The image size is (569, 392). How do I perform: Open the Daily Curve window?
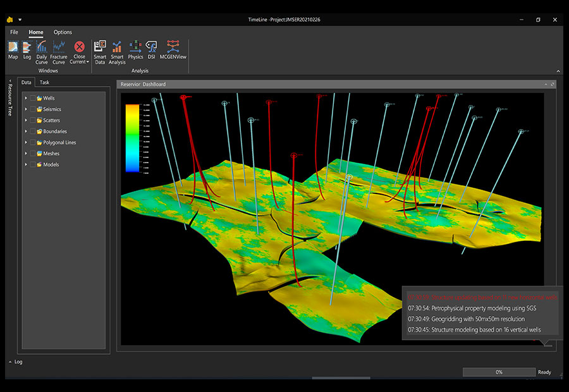pyautogui.click(x=41, y=52)
